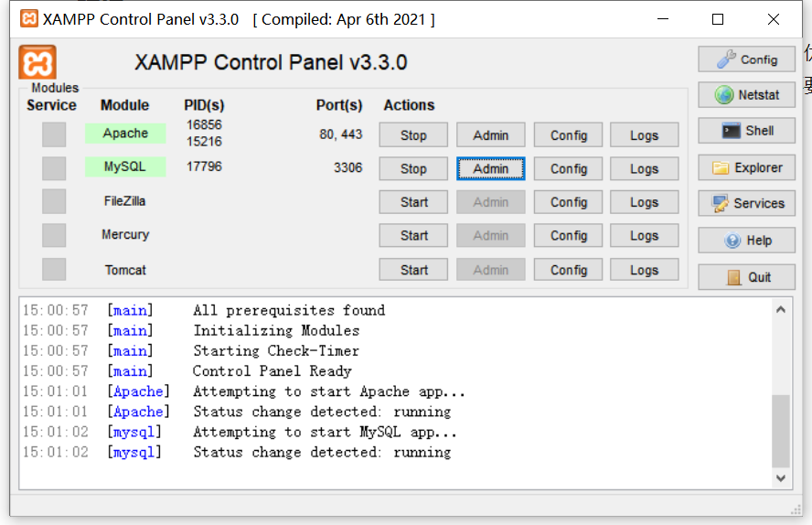Open Tomcat Config options
The image size is (812, 525).
tap(568, 270)
